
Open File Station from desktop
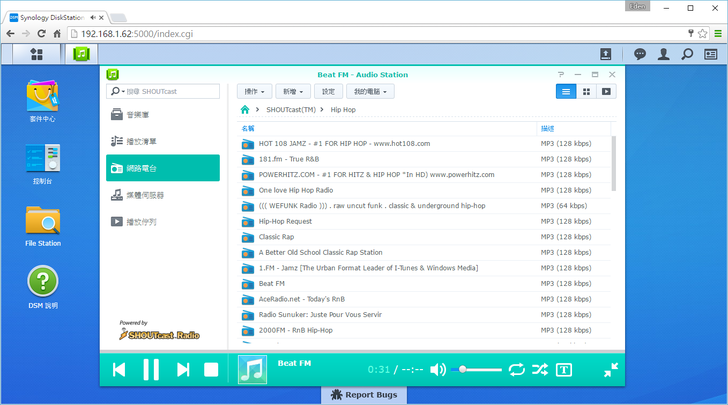click(43, 226)
